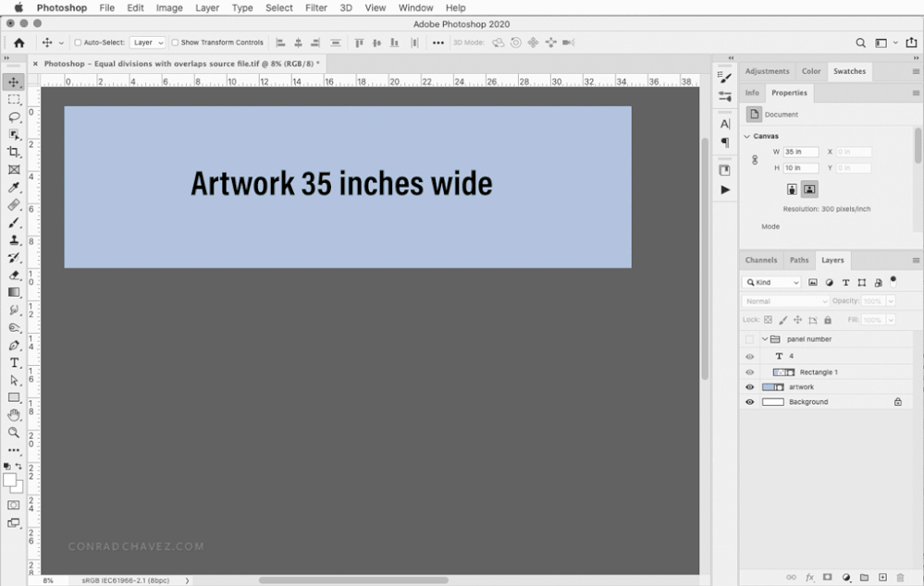Select the Move tool in the toolbar
The image size is (924, 586).
pos(14,82)
